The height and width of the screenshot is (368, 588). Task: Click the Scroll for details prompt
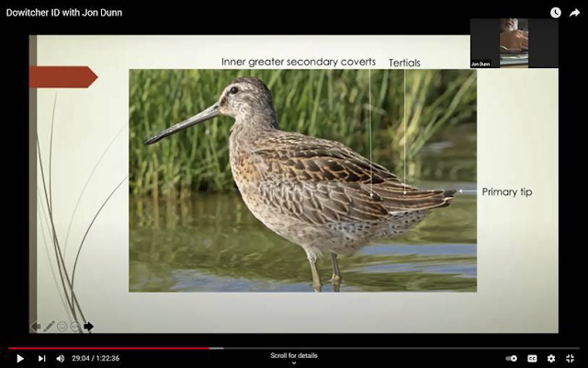tap(294, 355)
